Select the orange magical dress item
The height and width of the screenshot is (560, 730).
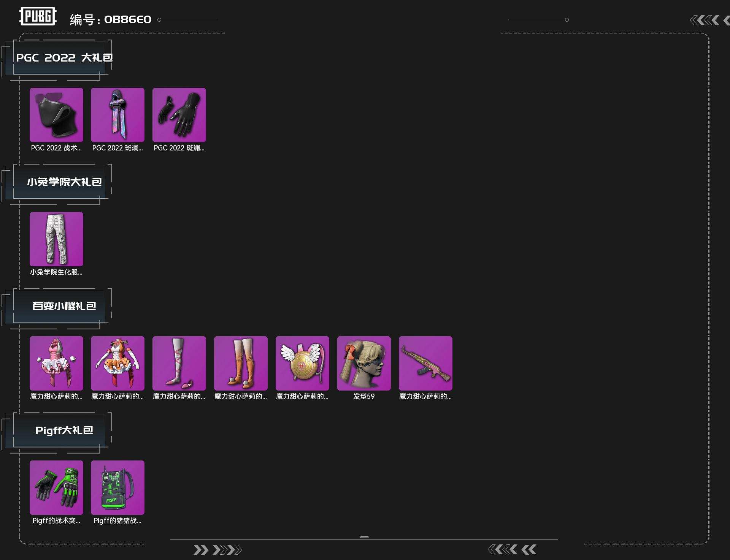(x=117, y=363)
